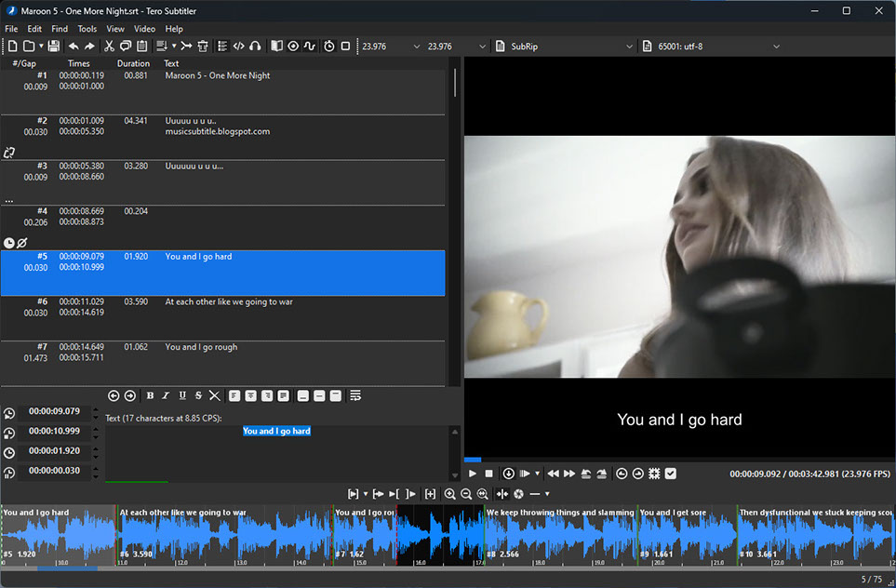Click the Cut scissors icon
The width and height of the screenshot is (896, 588).
coord(109,47)
